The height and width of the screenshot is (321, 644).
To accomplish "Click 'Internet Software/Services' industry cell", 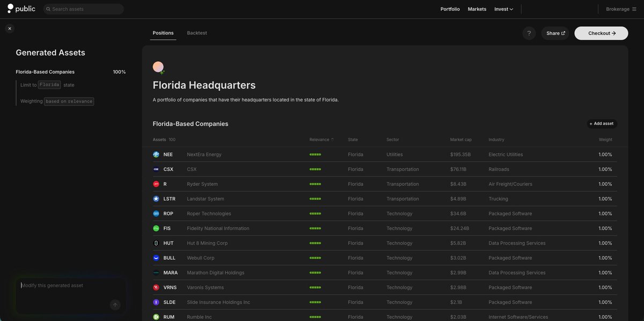I will point(518,317).
